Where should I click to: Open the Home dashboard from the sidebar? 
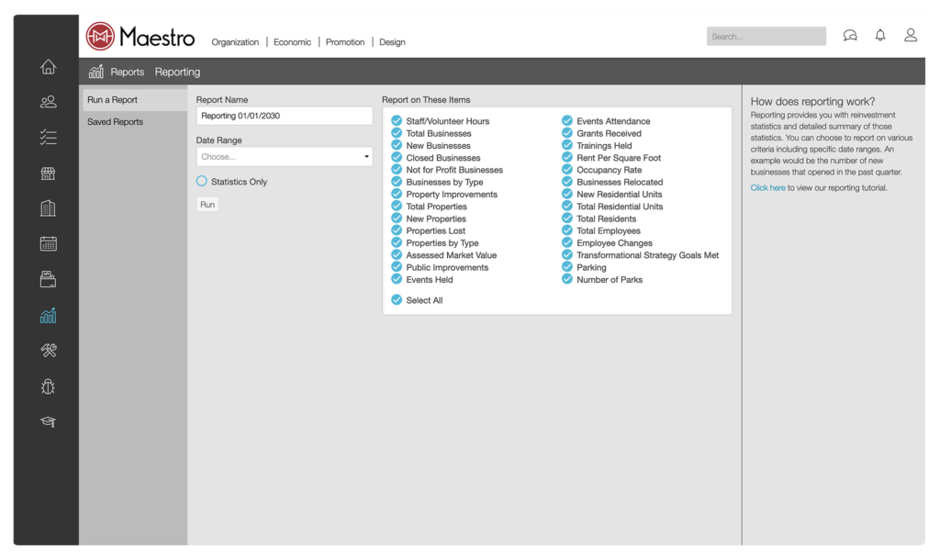(x=48, y=66)
